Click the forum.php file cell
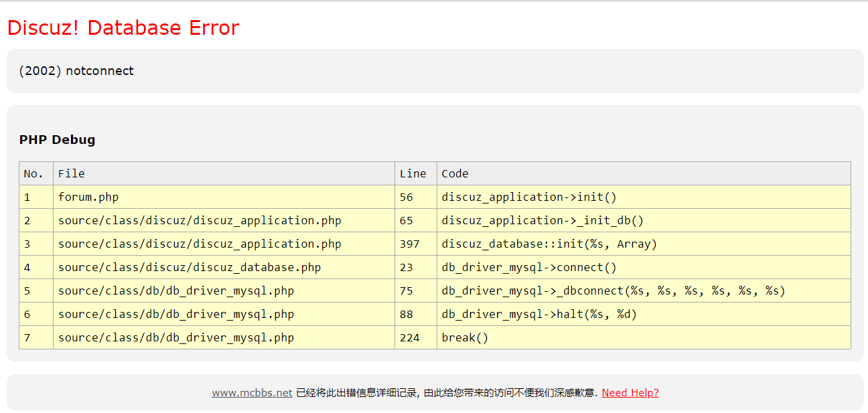 [x=88, y=197]
